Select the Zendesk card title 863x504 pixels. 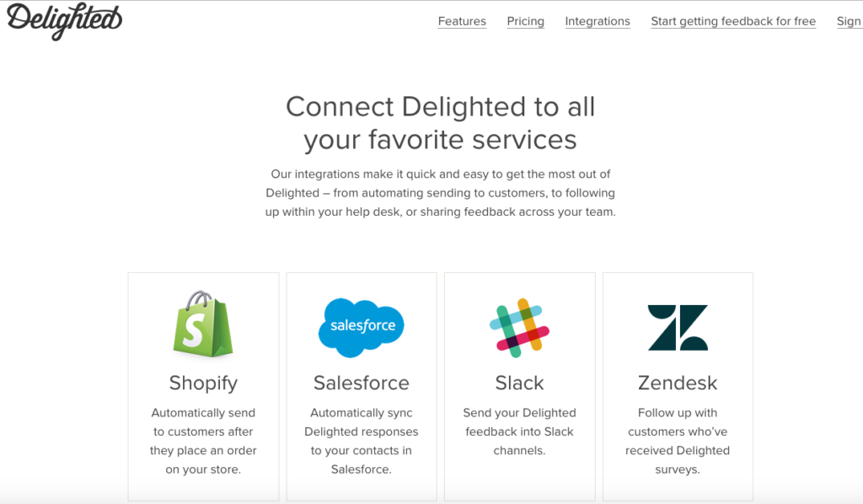tap(678, 383)
